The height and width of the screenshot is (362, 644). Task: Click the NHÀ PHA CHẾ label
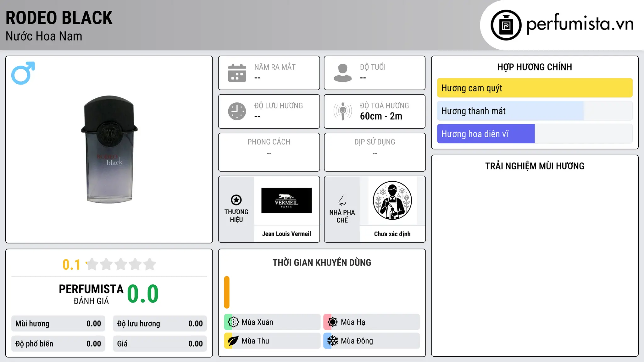pyautogui.click(x=342, y=216)
